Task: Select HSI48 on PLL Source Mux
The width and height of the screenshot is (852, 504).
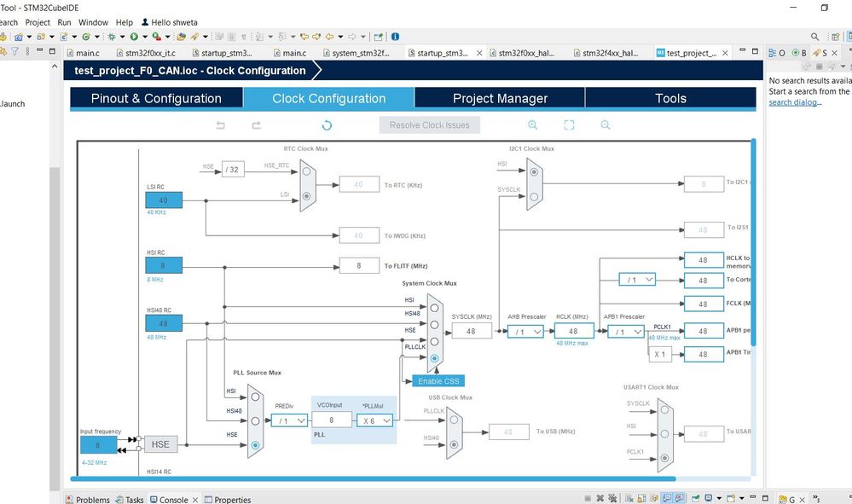Action: [255, 421]
